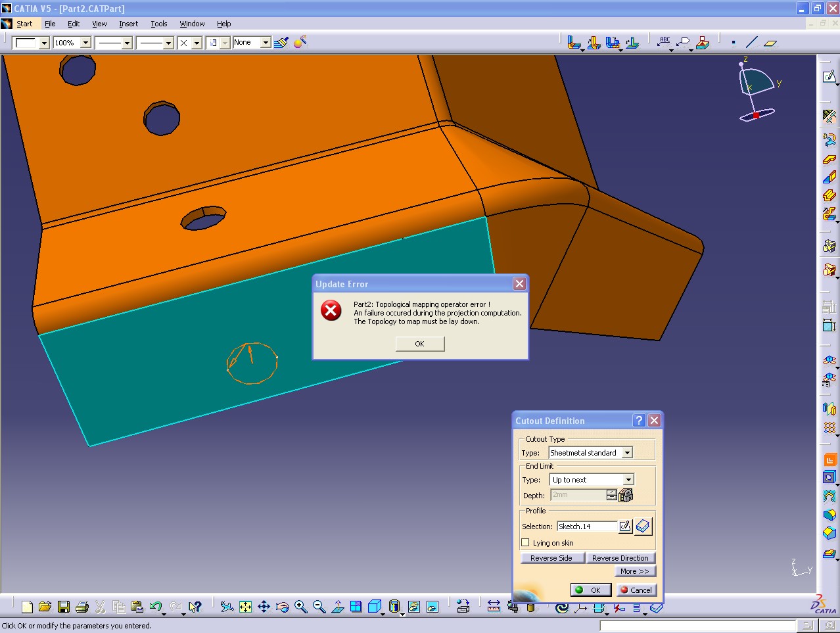Screen dimensions: 840x633
Task: Click the Zoom Out magnifier icon
Action: [319, 607]
